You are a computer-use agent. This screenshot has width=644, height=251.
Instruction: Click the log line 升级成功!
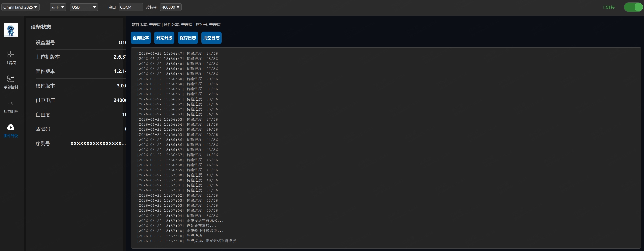pyautogui.click(x=170, y=236)
